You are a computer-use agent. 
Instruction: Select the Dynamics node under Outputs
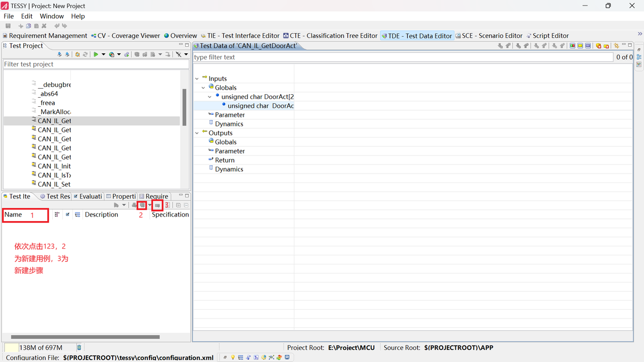tap(229, 169)
